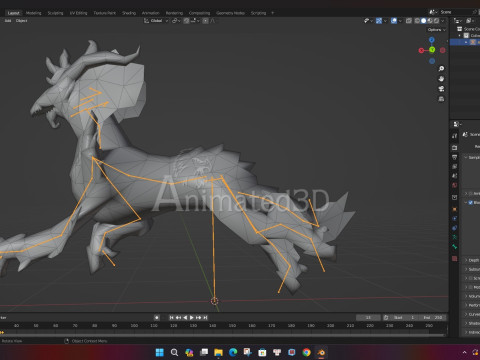
Task: Open the viewport Options dropdown
Action: 436,30
